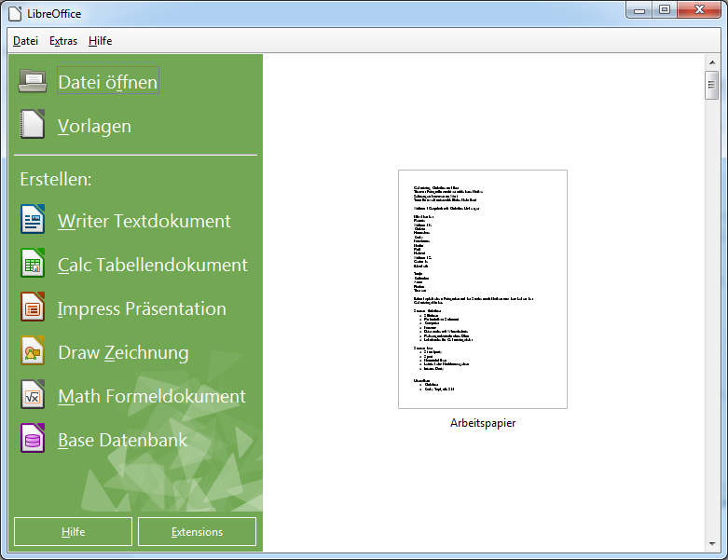
Task: Click the Draw Zeichnung icon
Action: click(x=33, y=352)
